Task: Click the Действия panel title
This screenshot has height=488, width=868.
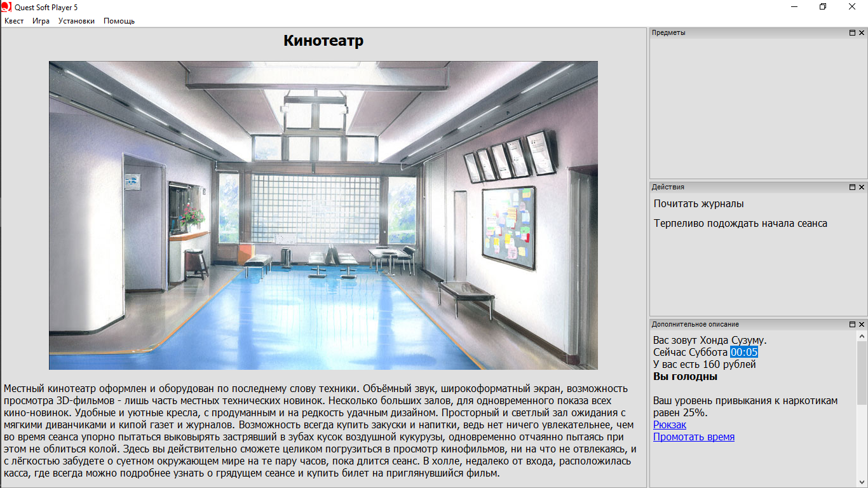Action: [x=668, y=187]
